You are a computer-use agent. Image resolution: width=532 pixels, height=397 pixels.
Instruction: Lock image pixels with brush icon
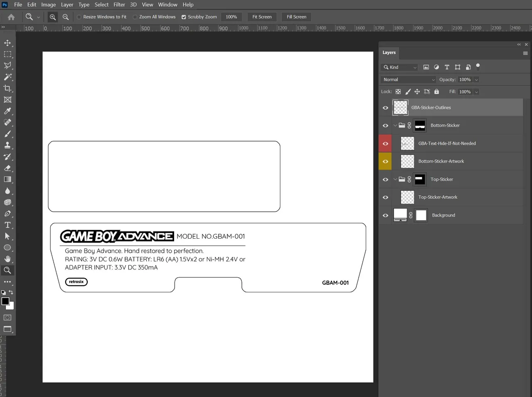[408, 91]
